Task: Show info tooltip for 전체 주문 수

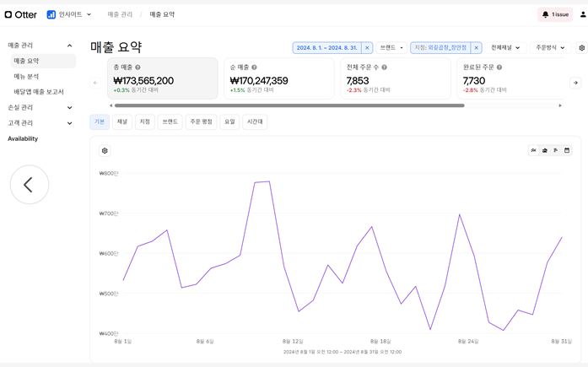Action: (385, 67)
